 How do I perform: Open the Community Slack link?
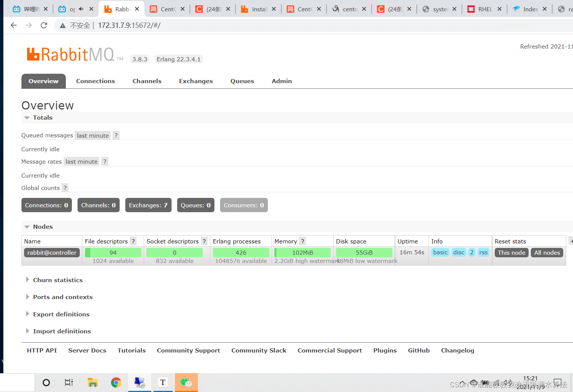click(x=259, y=351)
